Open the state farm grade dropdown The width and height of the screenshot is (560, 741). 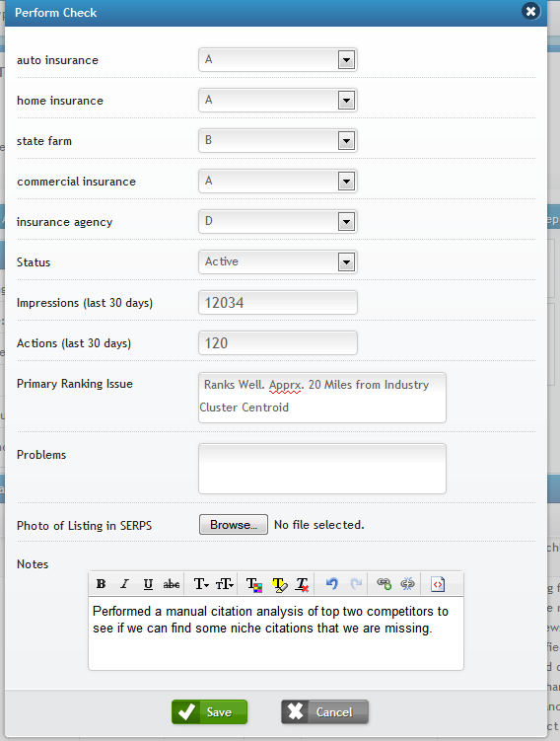(x=278, y=141)
